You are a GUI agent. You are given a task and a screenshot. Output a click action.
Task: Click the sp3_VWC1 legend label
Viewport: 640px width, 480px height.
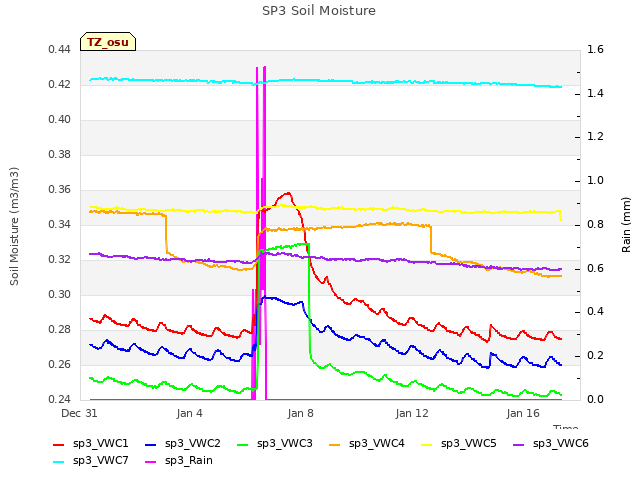(x=101, y=443)
